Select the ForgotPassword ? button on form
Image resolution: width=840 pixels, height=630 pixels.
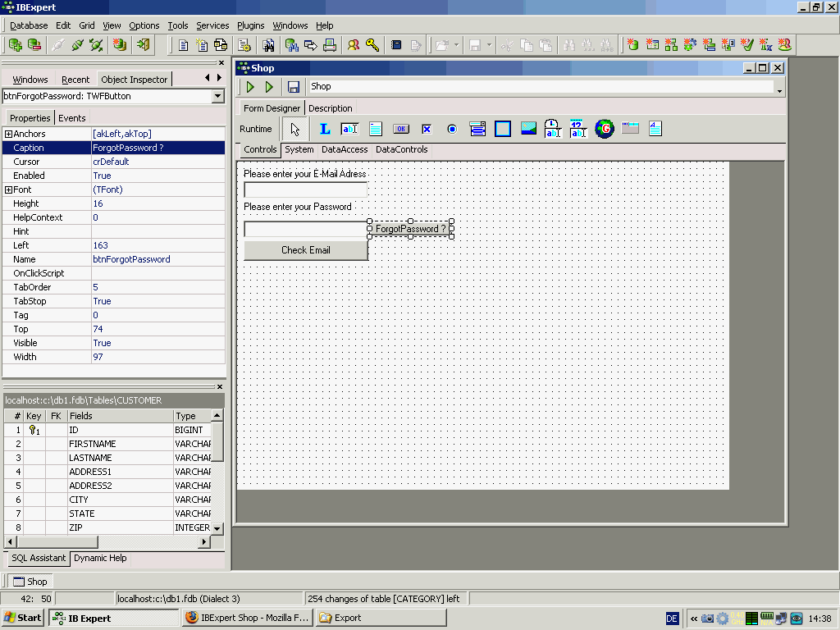(x=411, y=229)
